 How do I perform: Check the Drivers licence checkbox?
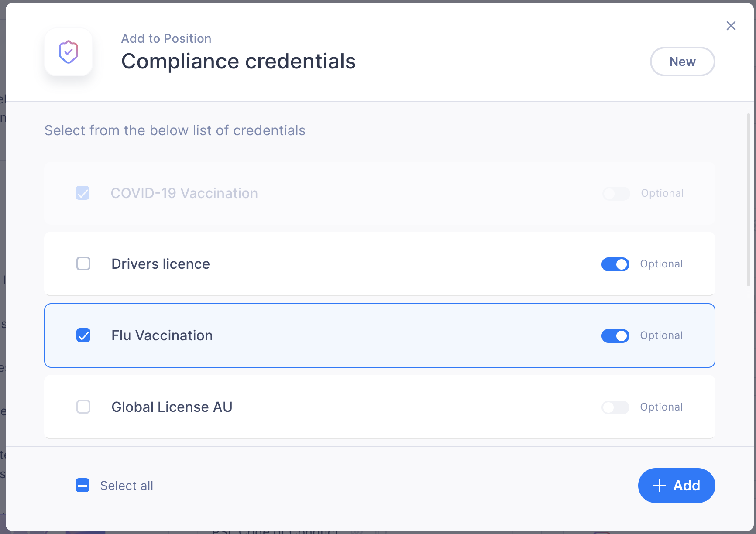83,264
